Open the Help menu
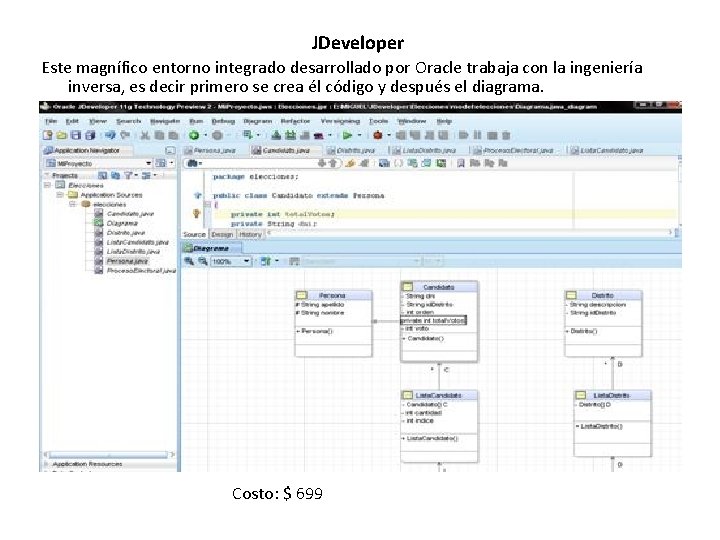 coord(444,121)
